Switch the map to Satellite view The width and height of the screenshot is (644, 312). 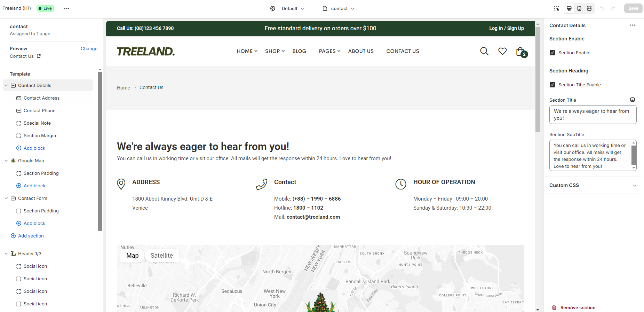162,256
